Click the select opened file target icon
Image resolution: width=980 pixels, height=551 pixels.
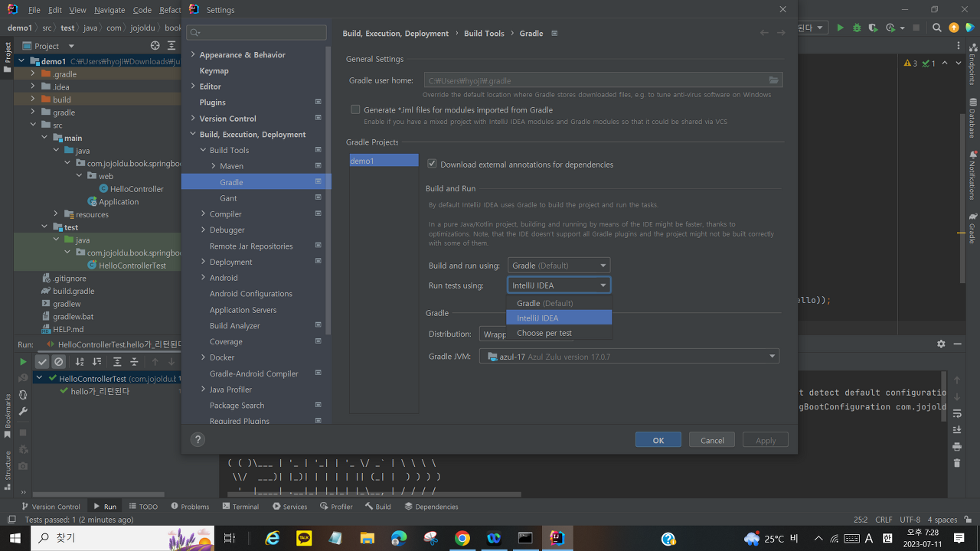pos(155,46)
